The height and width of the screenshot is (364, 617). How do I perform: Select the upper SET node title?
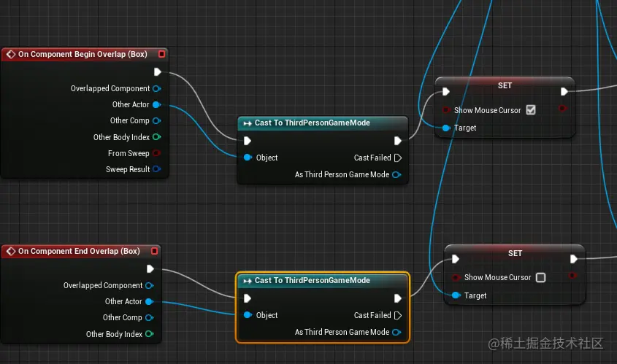[505, 85]
